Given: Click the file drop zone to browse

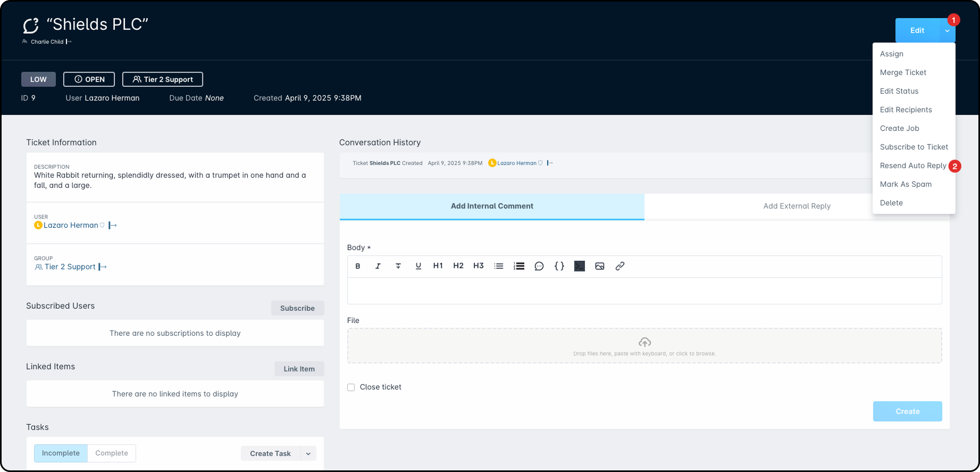Looking at the screenshot, I should (x=644, y=346).
